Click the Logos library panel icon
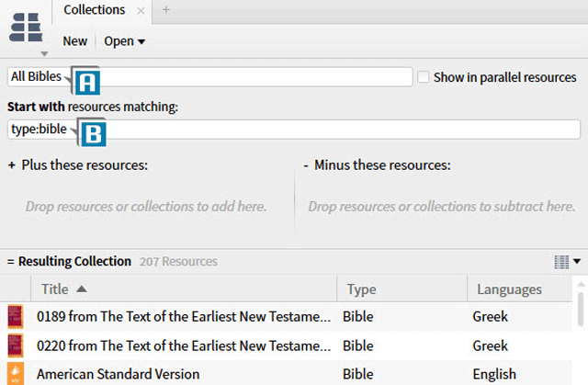 tap(26, 27)
